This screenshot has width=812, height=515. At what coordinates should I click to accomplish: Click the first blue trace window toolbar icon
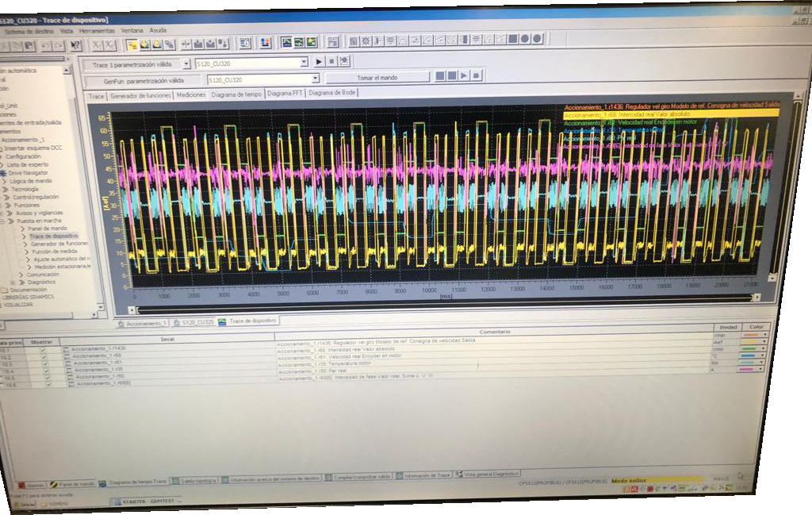pyautogui.click(x=287, y=42)
